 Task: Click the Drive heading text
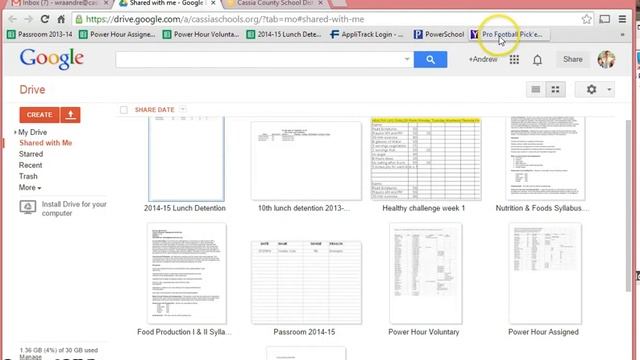tap(32, 90)
